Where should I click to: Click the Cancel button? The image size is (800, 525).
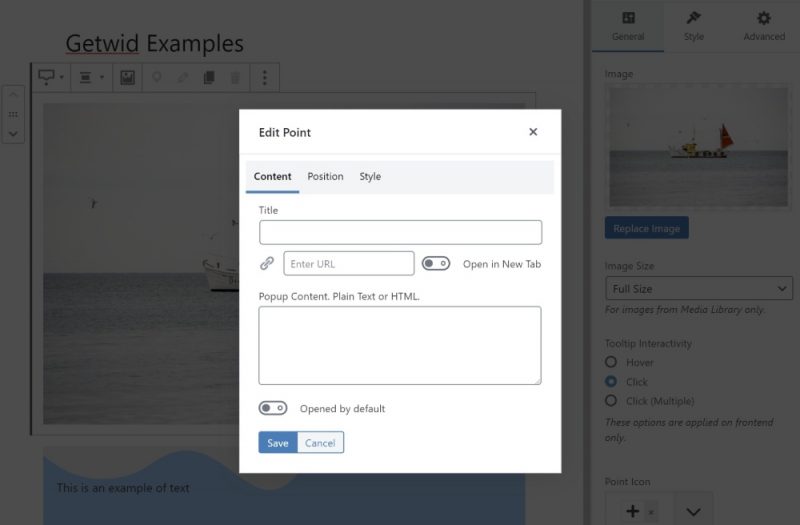pos(320,442)
